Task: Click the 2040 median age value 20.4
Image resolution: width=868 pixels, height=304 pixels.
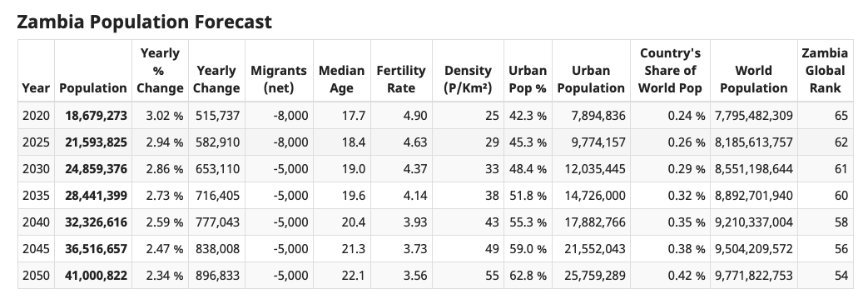Action: pyautogui.click(x=353, y=222)
